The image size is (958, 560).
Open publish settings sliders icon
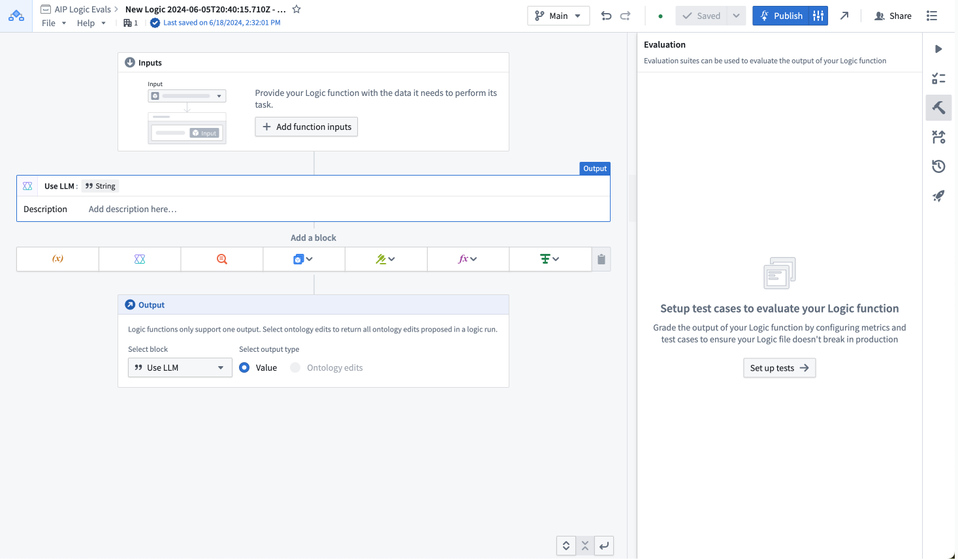click(818, 16)
